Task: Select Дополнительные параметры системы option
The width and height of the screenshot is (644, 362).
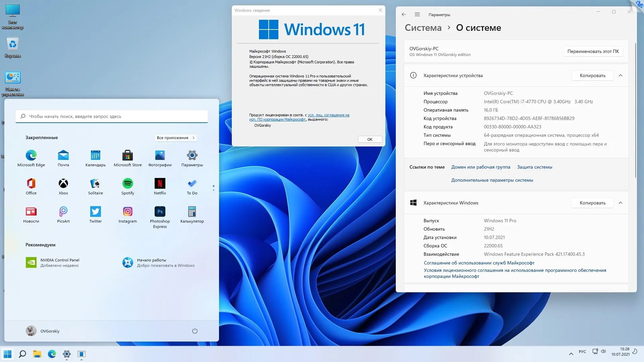Action: point(492,180)
